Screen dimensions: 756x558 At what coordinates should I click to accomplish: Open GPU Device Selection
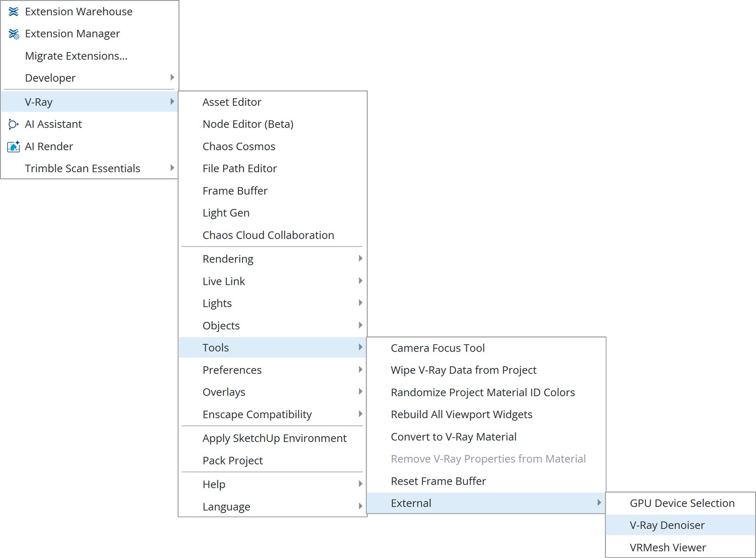click(x=680, y=503)
